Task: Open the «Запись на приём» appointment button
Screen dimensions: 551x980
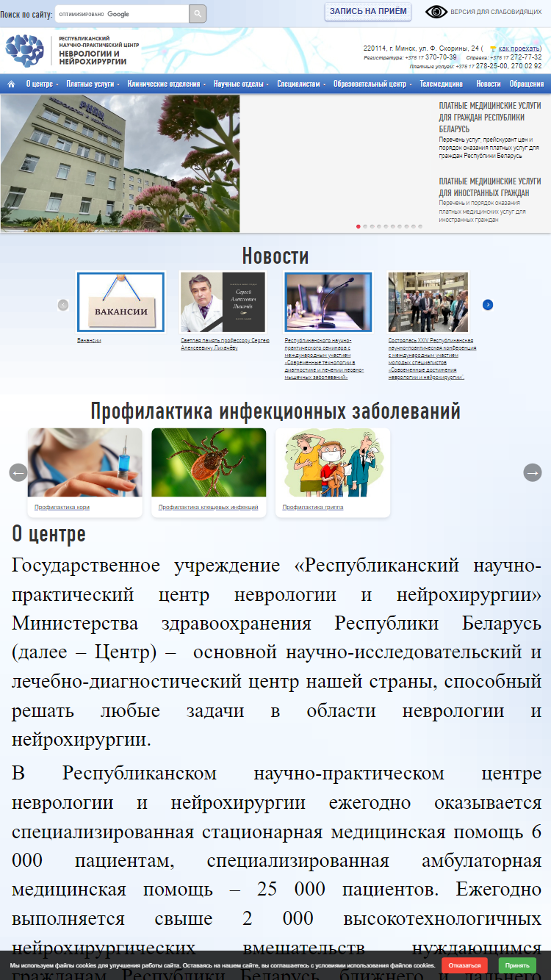Action: (x=368, y=12)
